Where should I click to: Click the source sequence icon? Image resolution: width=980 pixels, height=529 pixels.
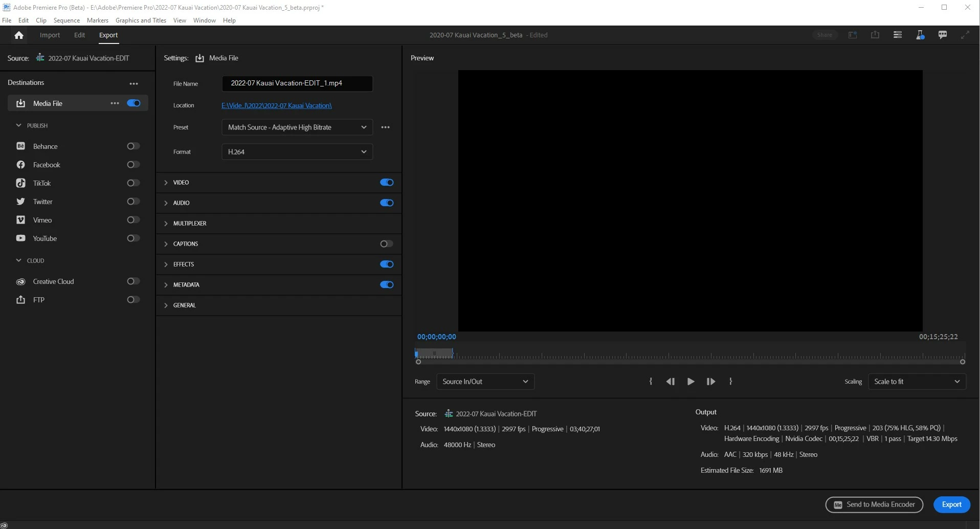pyautogui.click(x=40, y=58)
